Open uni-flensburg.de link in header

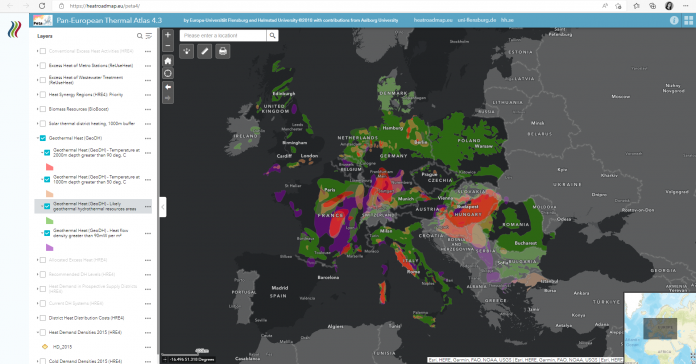click(x=477, y=20)
